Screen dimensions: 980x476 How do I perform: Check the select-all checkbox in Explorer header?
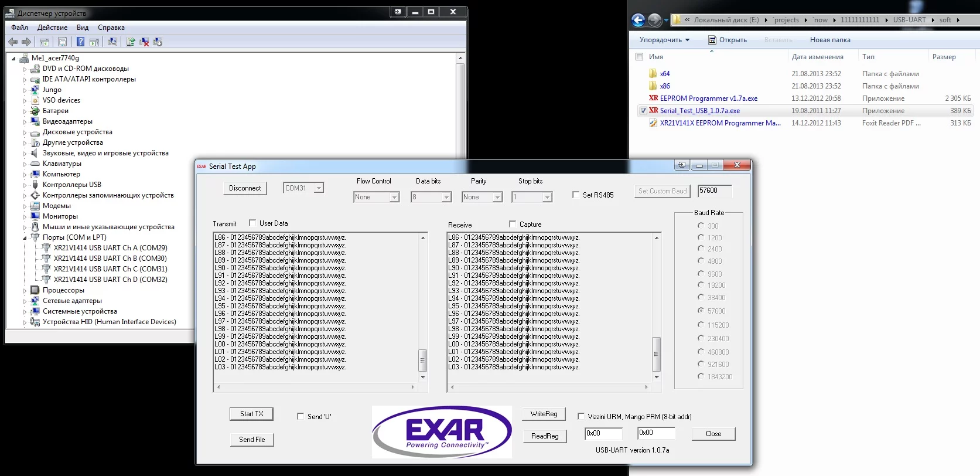tap(640, 57)
